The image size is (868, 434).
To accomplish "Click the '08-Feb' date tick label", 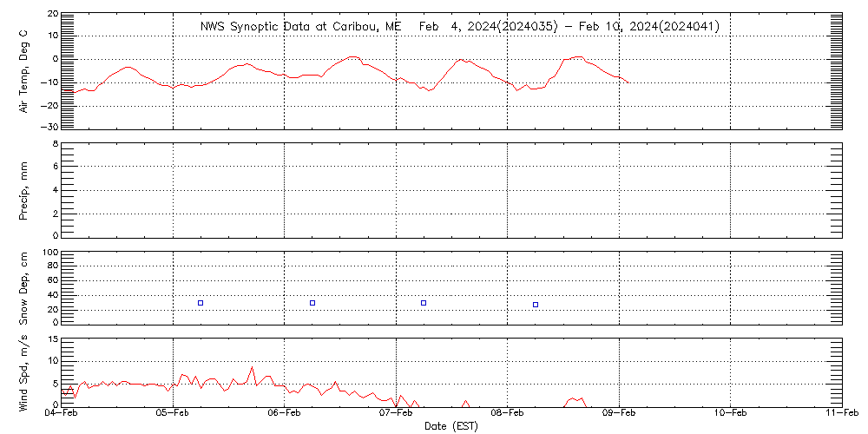I will coord(508,414).
